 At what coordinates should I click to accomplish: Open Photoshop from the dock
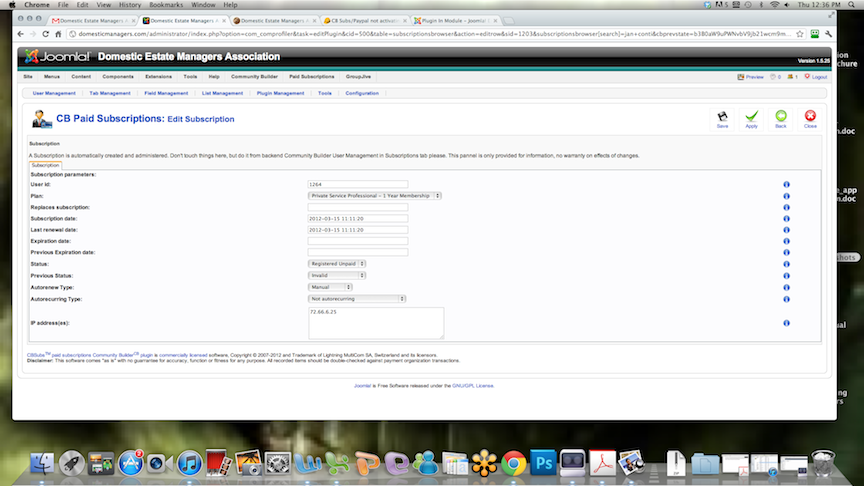[x=543, y=462]
